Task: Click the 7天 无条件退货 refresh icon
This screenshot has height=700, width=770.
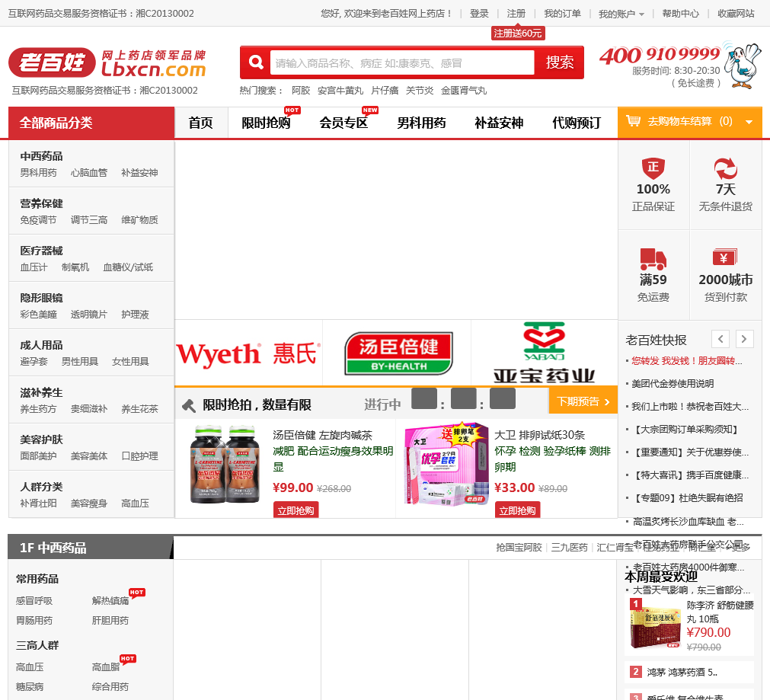Action: coord(725,168)
